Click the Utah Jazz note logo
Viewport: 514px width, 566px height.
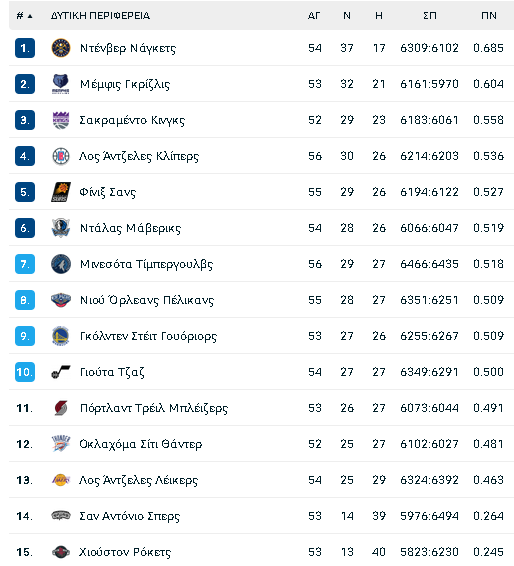(x=61, y=372)
